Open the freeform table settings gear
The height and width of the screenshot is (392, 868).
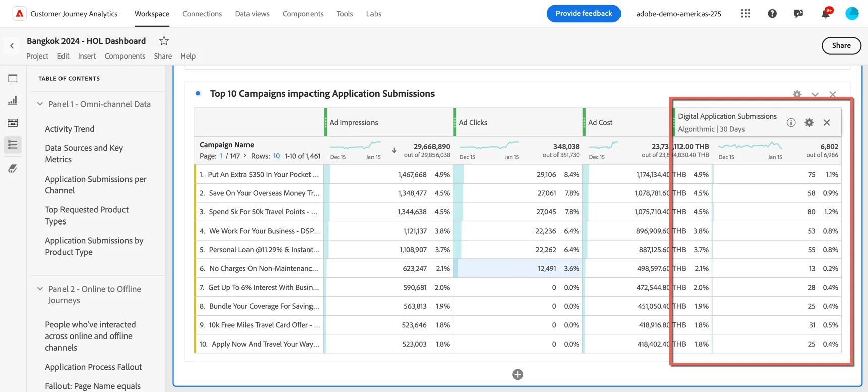pos(797,94)
